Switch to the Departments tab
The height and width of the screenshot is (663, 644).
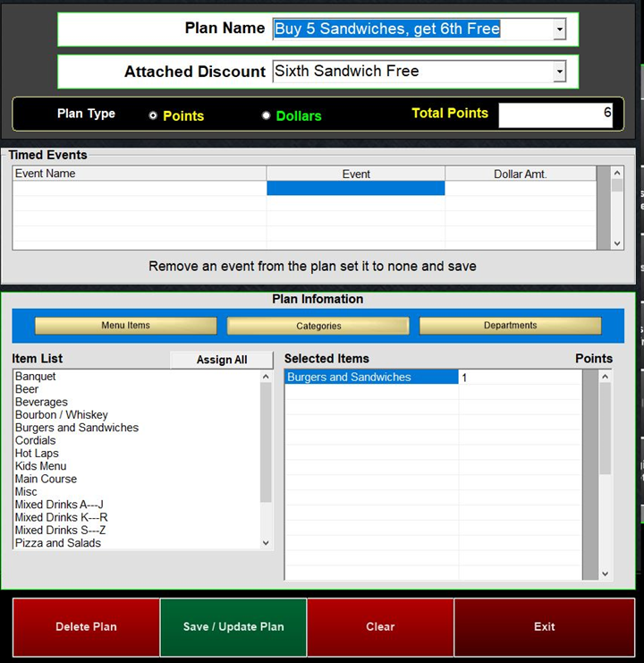510,326
